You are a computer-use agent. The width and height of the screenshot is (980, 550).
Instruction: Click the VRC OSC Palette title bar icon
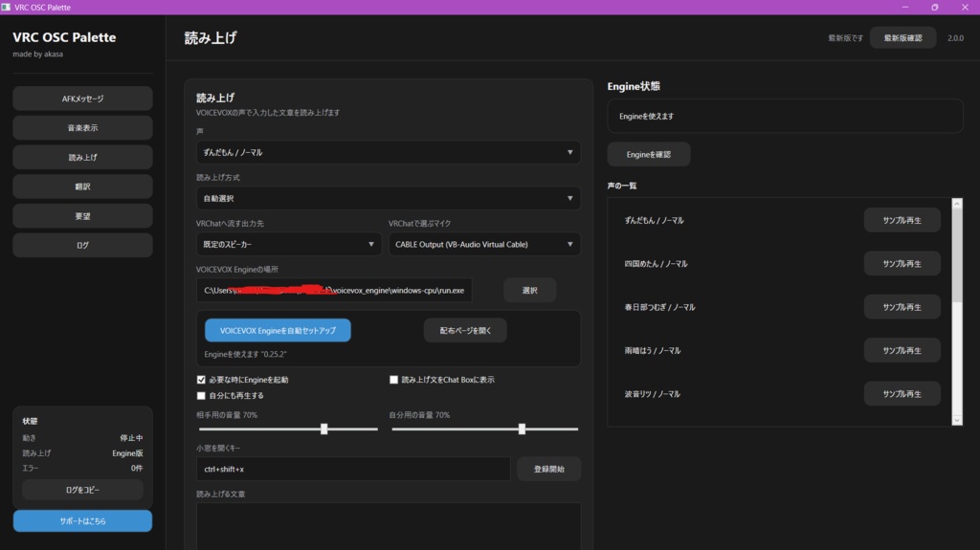pyautogui.click(x=7, y=7)
